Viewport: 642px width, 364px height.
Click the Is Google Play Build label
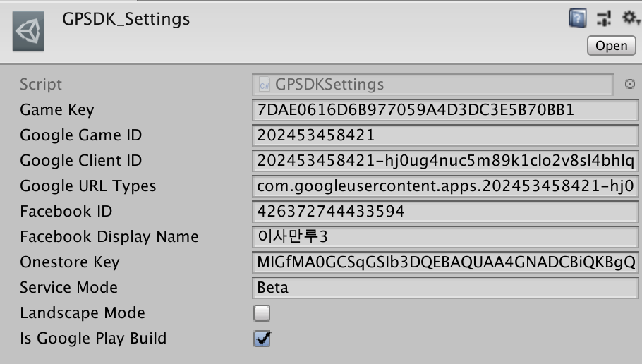(93, 339)
